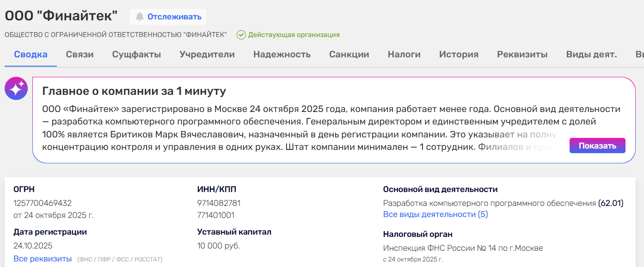Image resolution: width=644 pixels, height=267 pixels.
Task: Click the Инспекция ФНС России № 14 link
Action: click(463, 248)
